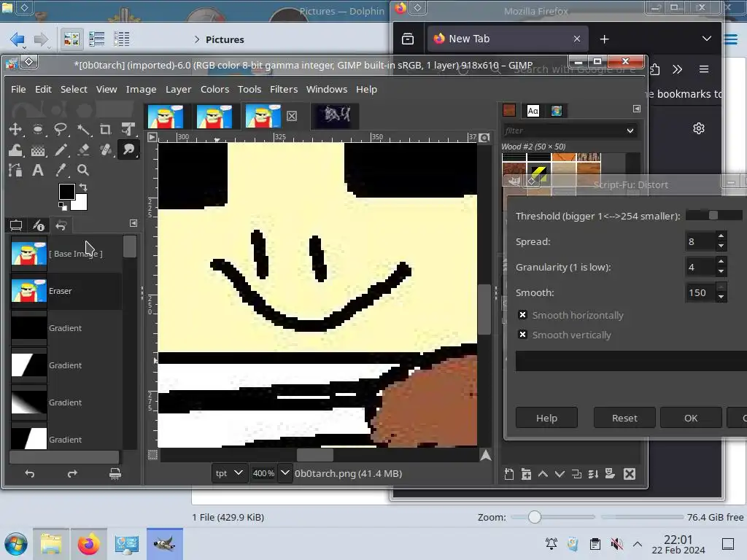
Task: Open the pattern filter dropdown arrow
Action: 630,131
